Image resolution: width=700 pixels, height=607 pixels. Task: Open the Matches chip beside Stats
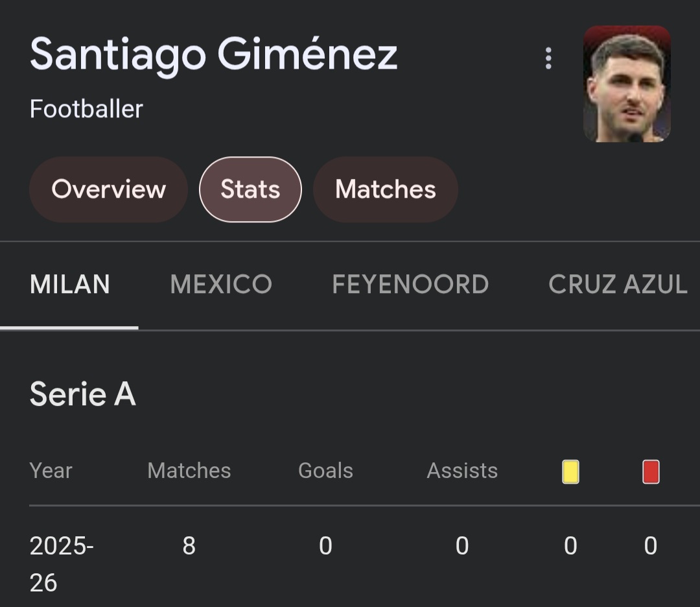click(x=385, y=189)
